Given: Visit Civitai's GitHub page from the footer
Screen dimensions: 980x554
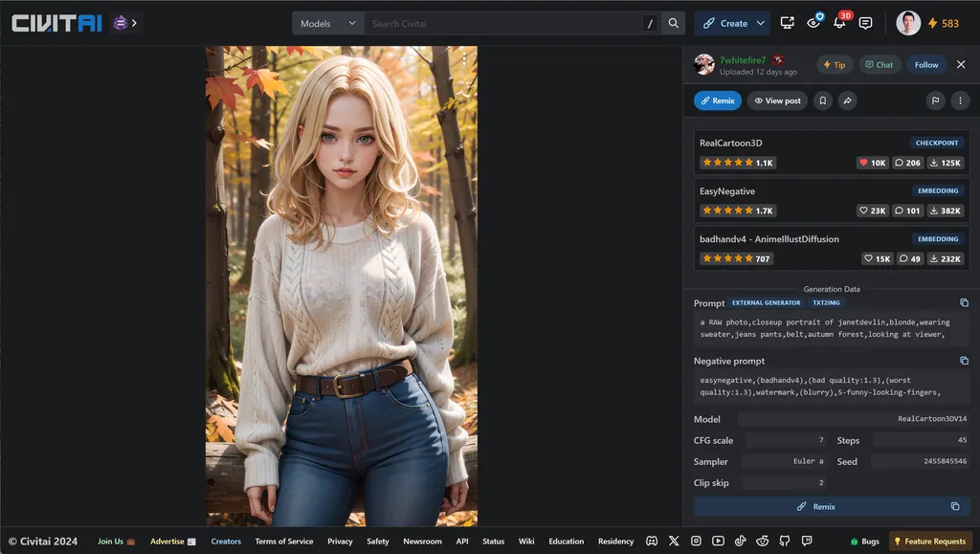Looking at the screenshot, I should point(785,541).
